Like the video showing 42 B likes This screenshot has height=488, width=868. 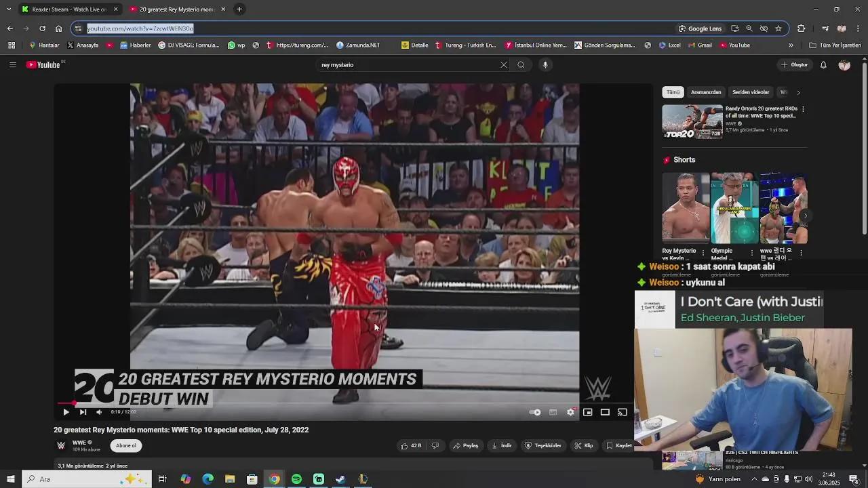(x=411, y=446)
